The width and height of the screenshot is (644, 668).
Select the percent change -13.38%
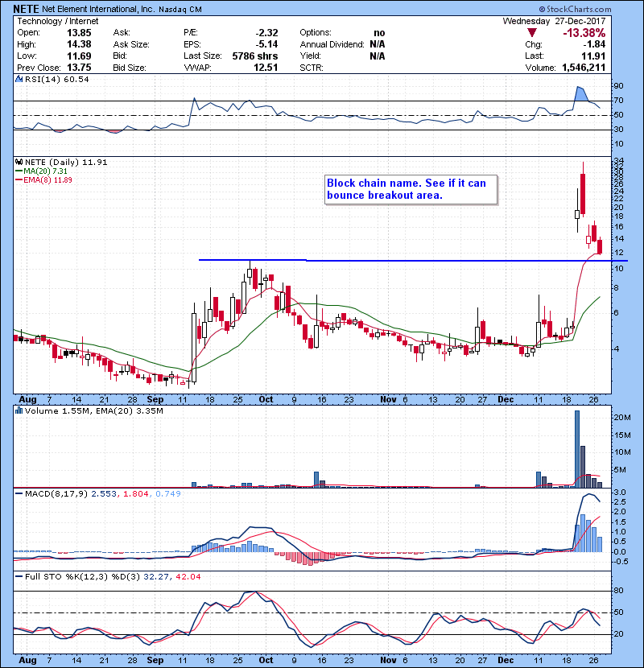pos(584,33)
